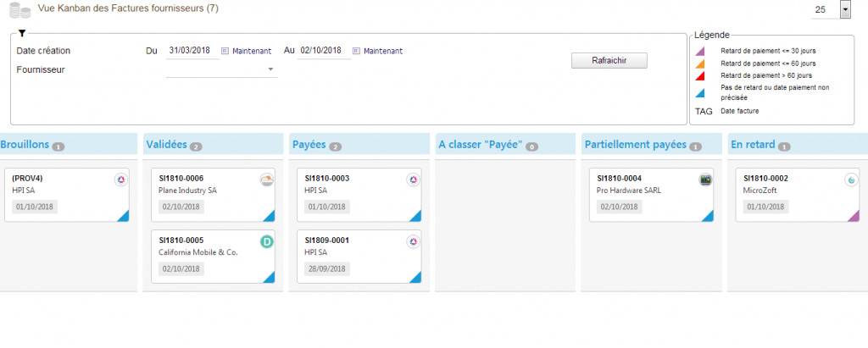The width and height of the screenshot is (868, 348).
Task: Click Plane Industry SA logo icon
Action: [267, 180]
